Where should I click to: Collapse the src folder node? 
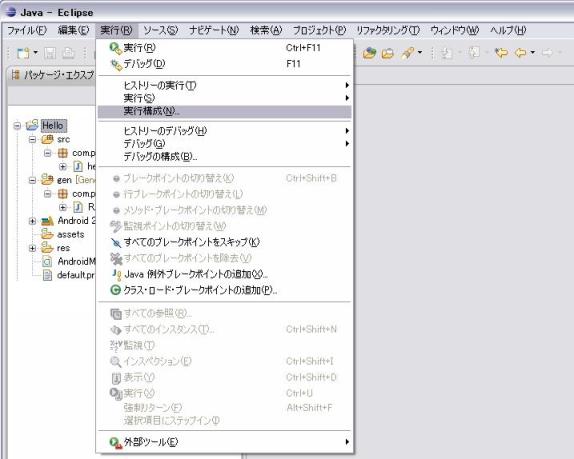(x=33, y=139)
